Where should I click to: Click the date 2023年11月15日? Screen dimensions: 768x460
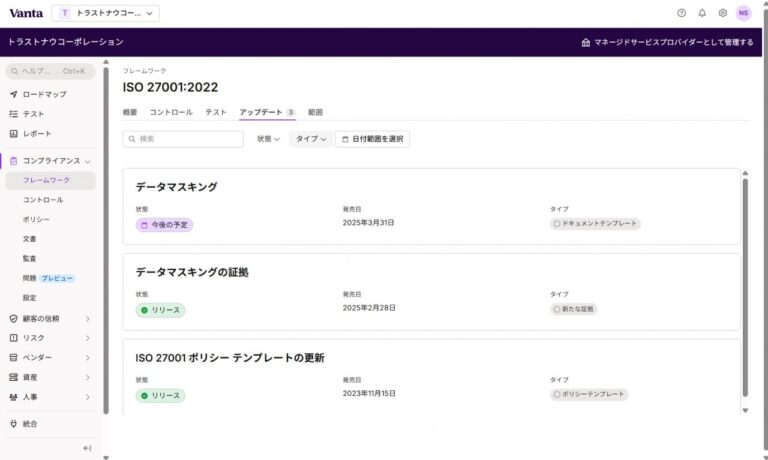(369, 393)
